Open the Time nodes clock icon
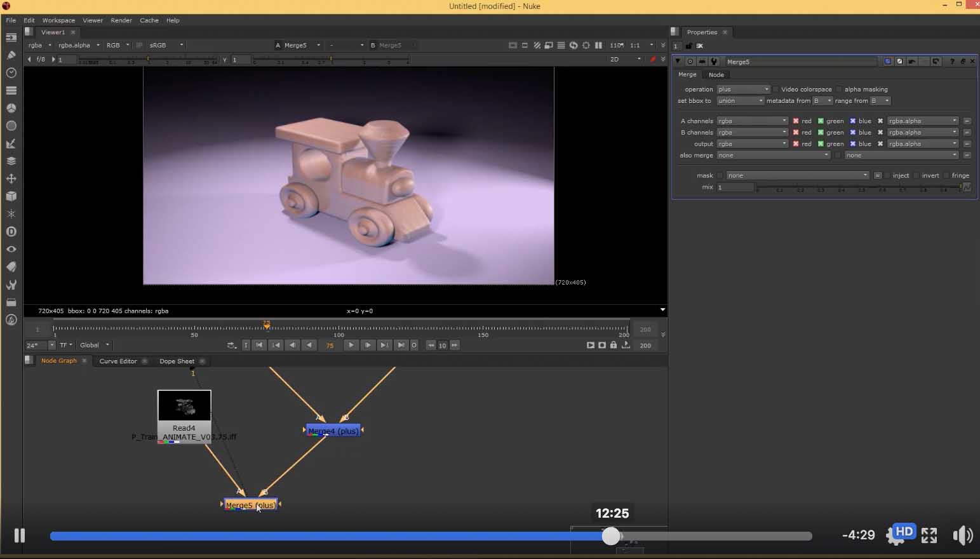Screen dimensions: 980x559 click(11, 73)
